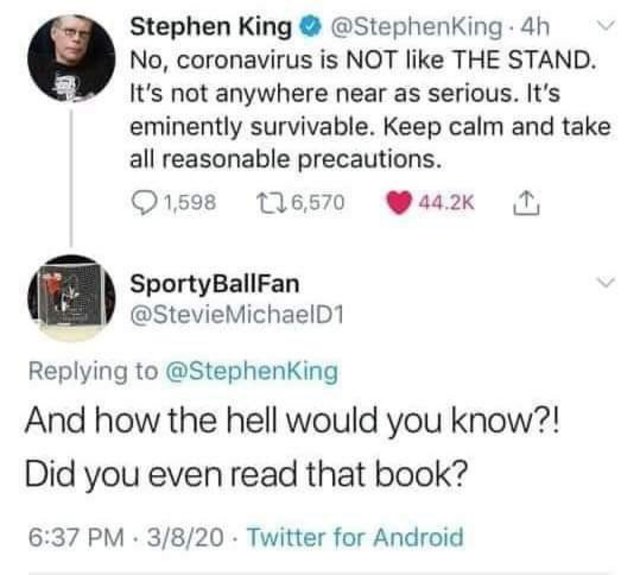Image resolution: width=640 pixels, height=575 pixels.
Task: Unlike the tweet via red heart
Action: tap(400, 203)
